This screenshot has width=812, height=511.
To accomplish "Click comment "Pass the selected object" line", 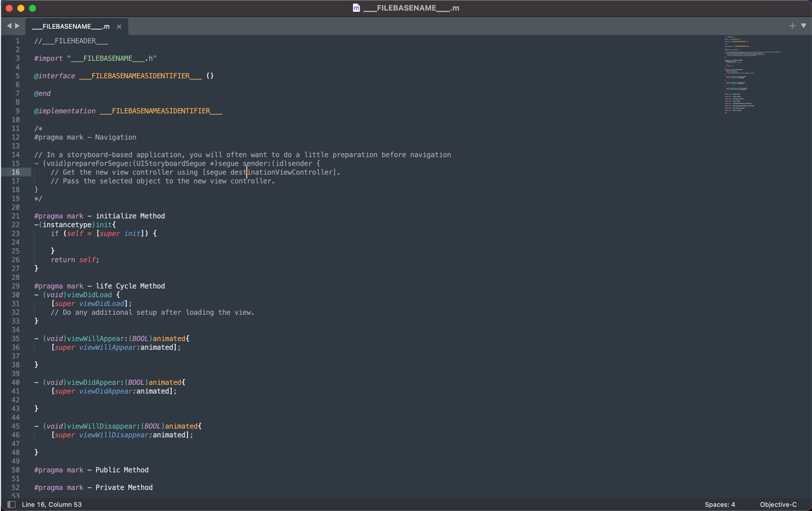I will pos(162,181).
